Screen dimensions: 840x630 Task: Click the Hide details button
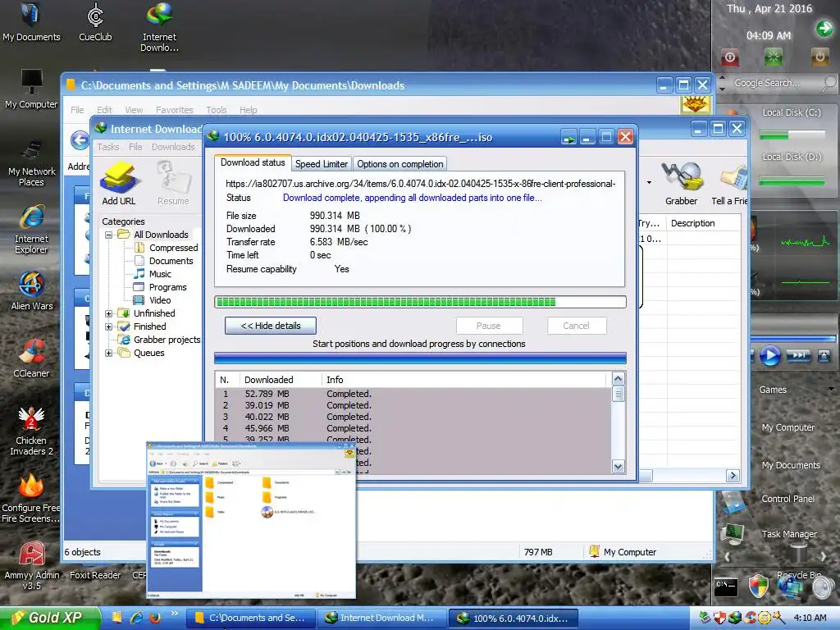[x=271, y=326]
